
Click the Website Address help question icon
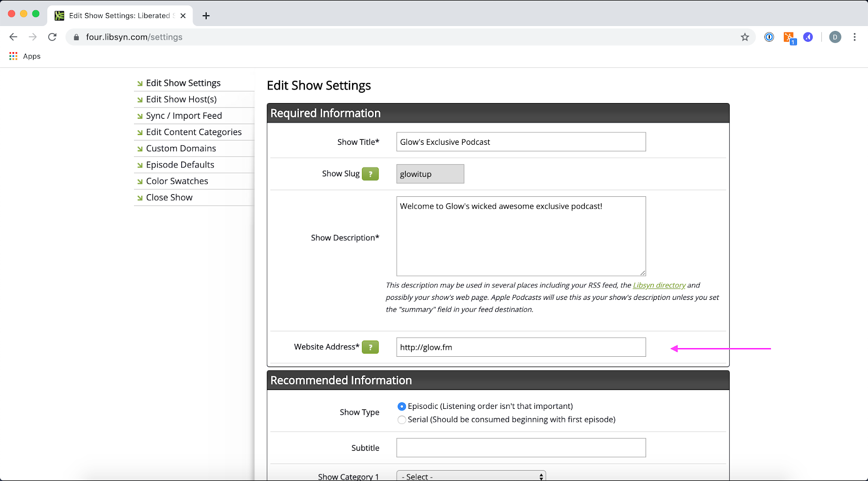point(371,347)
